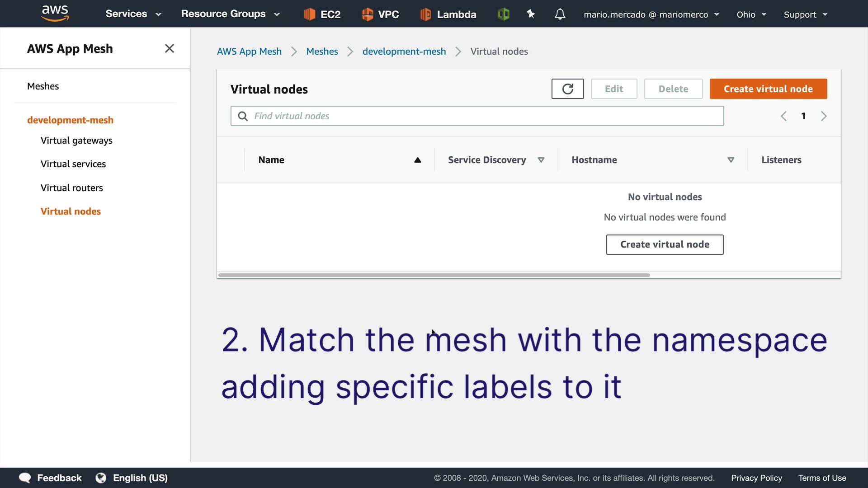Click orange Create virtual node button

tap(768, 89)
